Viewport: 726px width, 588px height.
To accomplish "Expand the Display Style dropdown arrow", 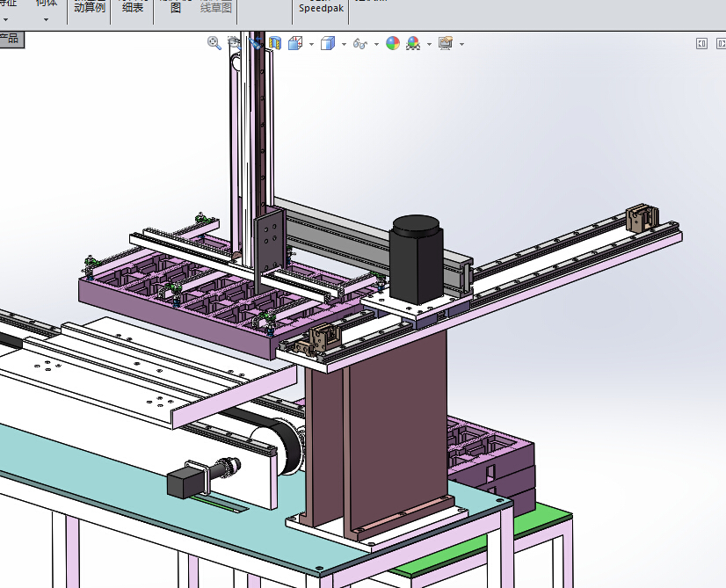I will [344, 44].
